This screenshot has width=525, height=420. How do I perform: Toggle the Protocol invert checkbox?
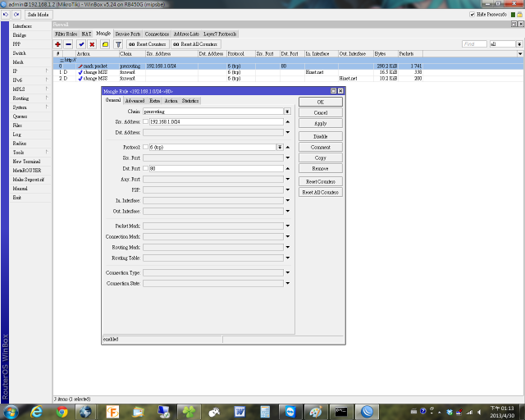(x=146, y=147)
